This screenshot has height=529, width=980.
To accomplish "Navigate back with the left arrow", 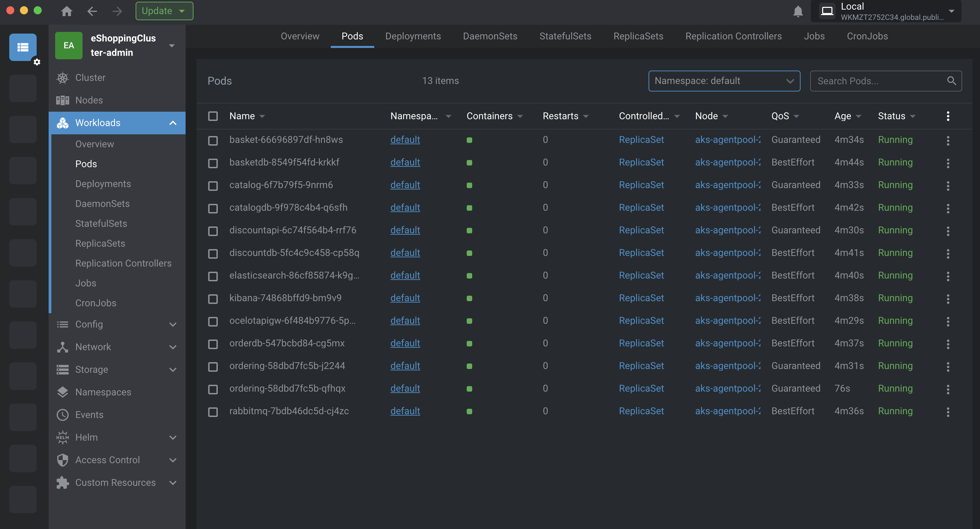I will pos(92,11).
